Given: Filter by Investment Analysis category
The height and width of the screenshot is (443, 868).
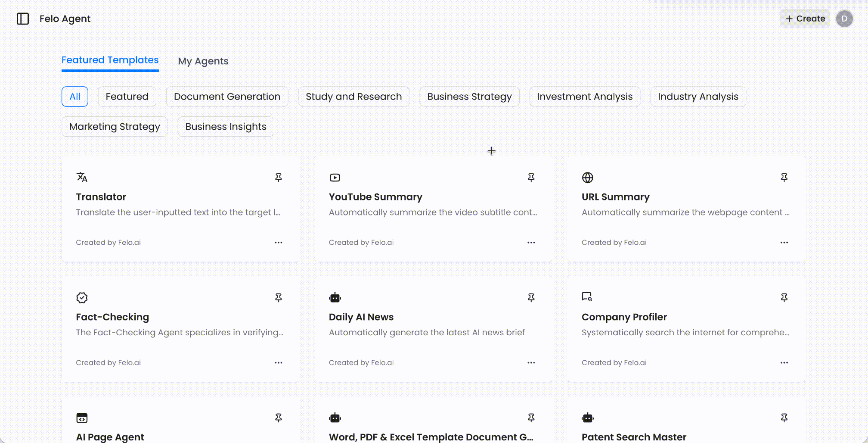Looking at the screenshot, I should pos(585,96).
